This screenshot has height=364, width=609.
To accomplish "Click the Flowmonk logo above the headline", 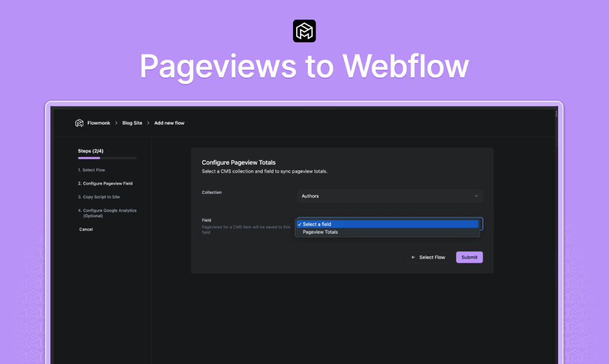I will click(304, 31).
